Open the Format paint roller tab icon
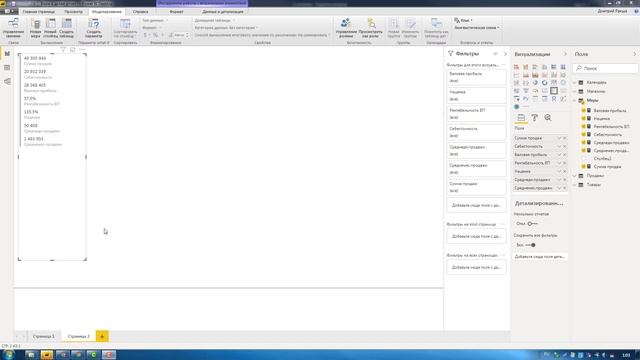640x360 pixels. pyautogui.click(x=535, y=118)
